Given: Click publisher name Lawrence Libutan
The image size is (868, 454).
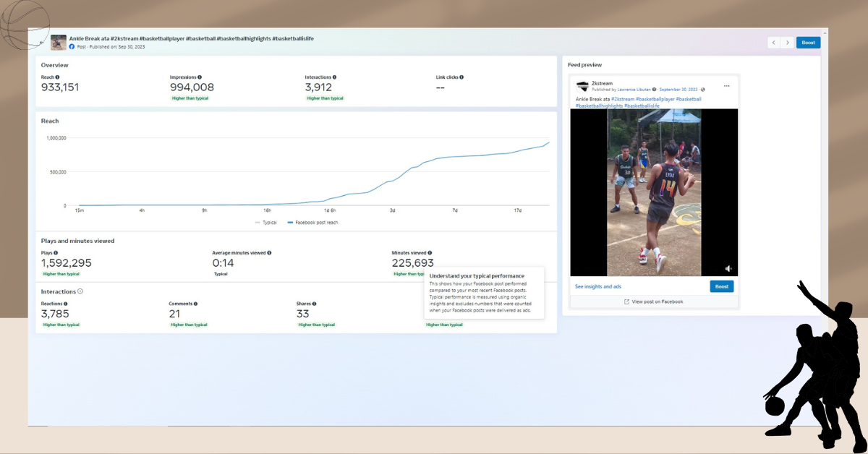Looking at the screenshot, I should [x=634, y=90].
